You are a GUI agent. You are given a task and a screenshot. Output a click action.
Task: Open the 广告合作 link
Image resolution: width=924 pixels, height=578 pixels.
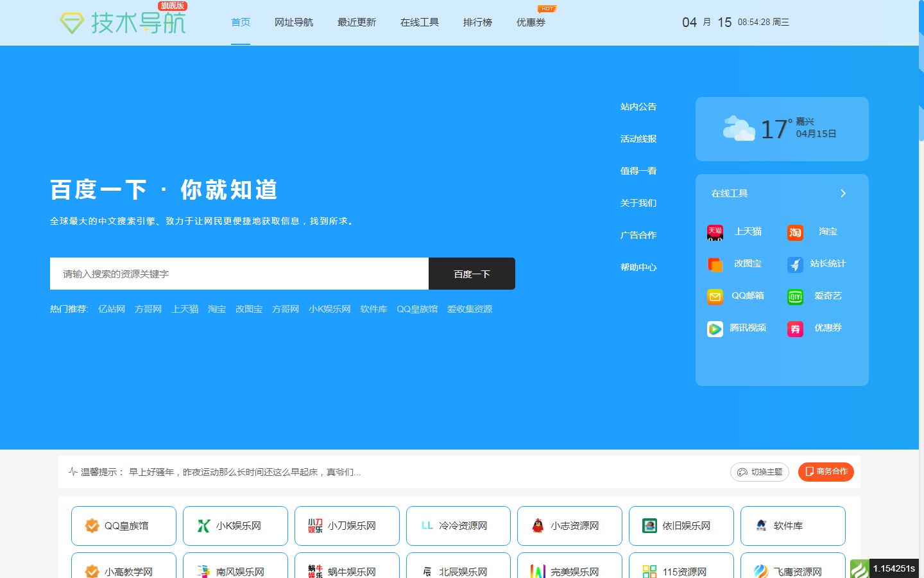638,235
